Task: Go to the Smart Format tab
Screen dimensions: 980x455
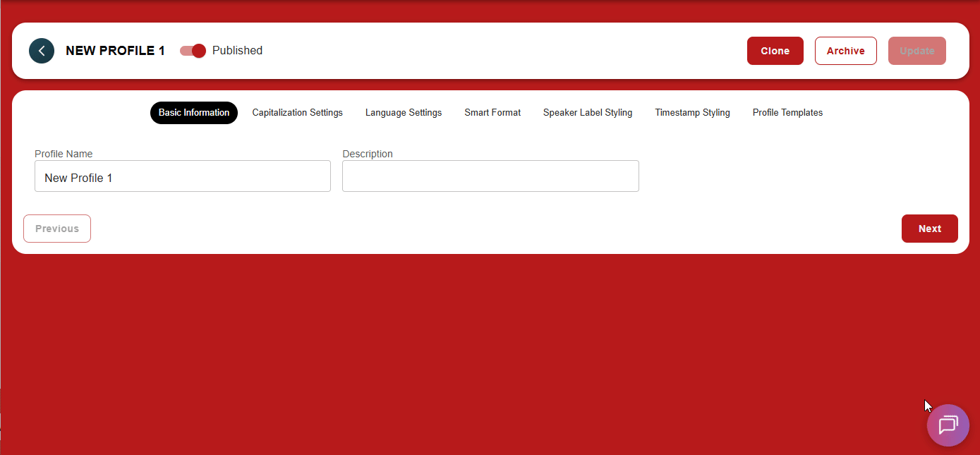Action: pyautogui.click(x=492, y=113)
